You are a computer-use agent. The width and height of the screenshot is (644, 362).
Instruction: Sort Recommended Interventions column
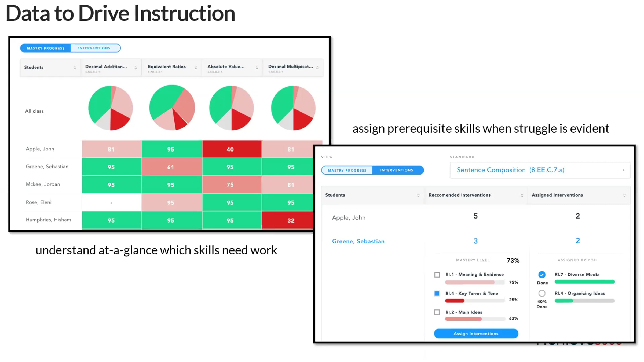pos(522,195)
